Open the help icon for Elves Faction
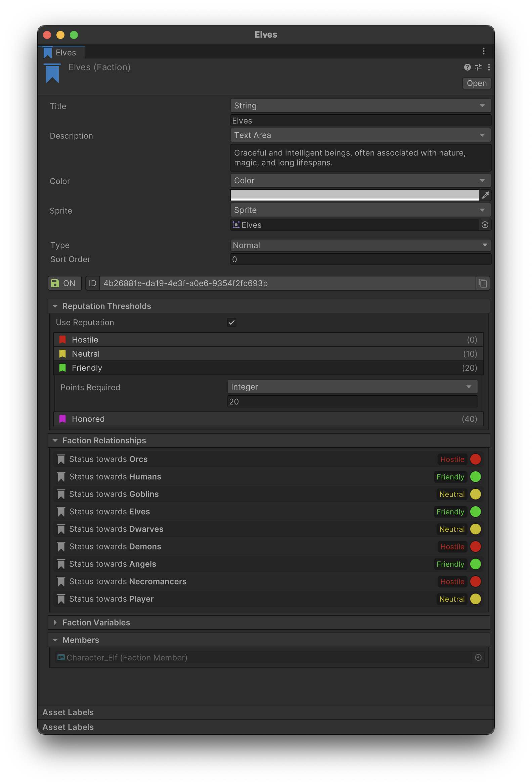 (x=467, y=68)
